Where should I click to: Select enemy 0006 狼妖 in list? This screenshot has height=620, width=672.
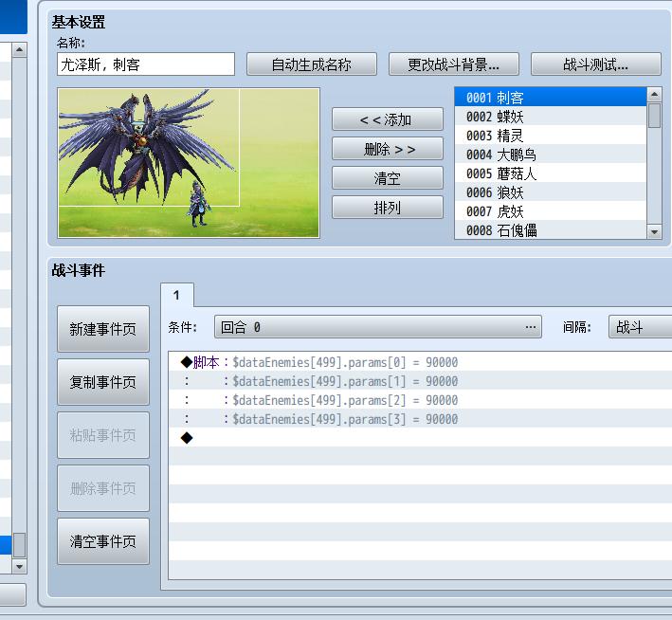pos(551,191)
